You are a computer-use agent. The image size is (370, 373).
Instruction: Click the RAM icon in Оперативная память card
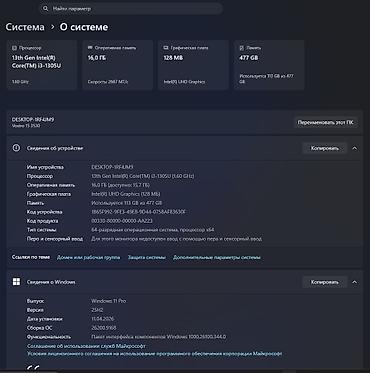[x=90, y=48]
